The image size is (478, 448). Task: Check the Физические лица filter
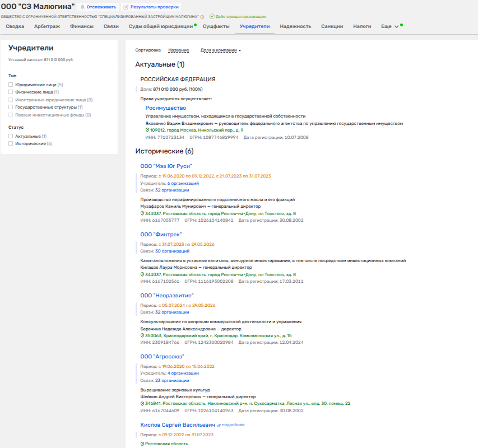point(11,92)
